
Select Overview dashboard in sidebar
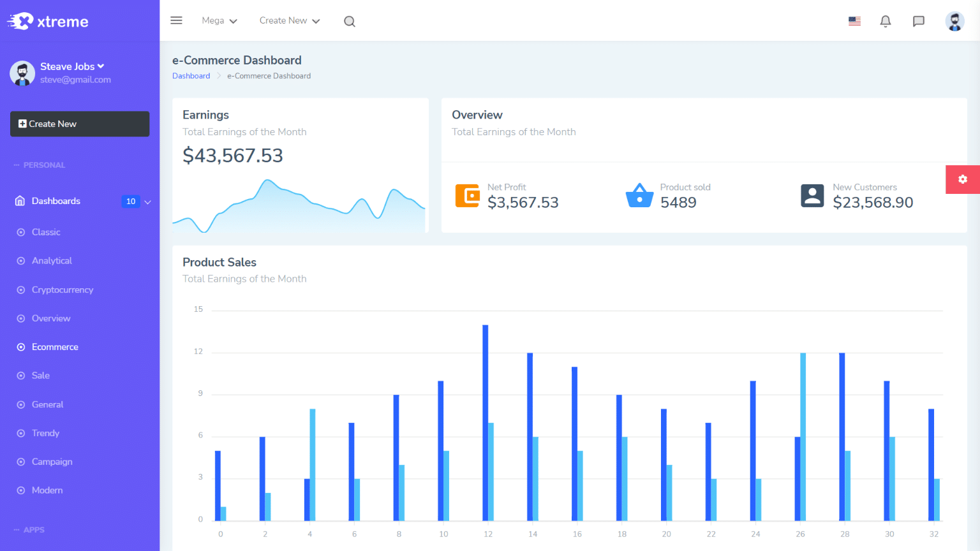pyautogui.click(x=51, y=318)
